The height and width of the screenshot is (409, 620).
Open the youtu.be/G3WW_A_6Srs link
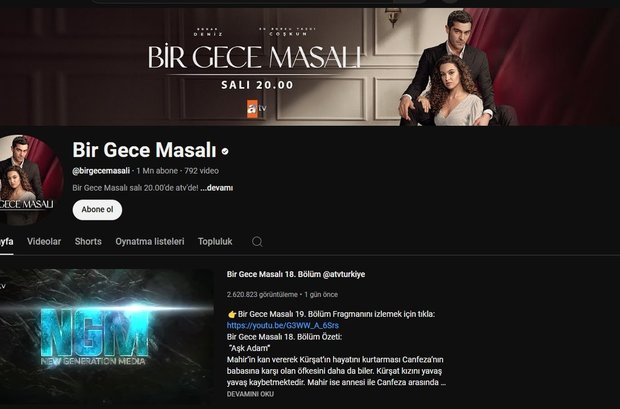(283, 326)
